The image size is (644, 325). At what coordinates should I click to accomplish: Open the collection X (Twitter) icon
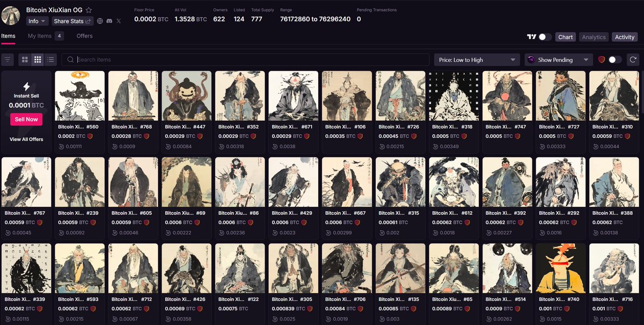point(119,21)
